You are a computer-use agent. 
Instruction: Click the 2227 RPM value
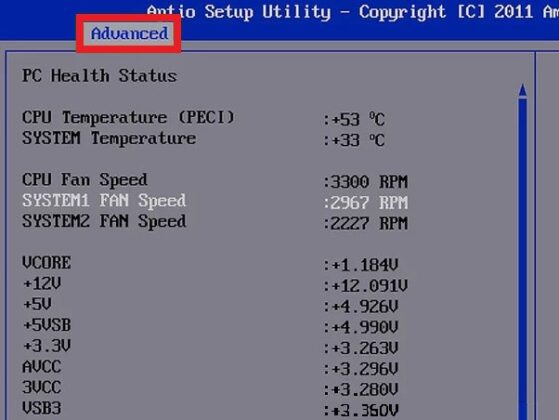tap(365, 224)
